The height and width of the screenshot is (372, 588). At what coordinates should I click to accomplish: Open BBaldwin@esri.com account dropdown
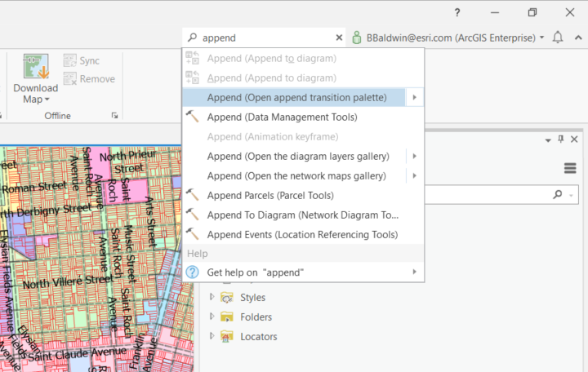(542, 38)
